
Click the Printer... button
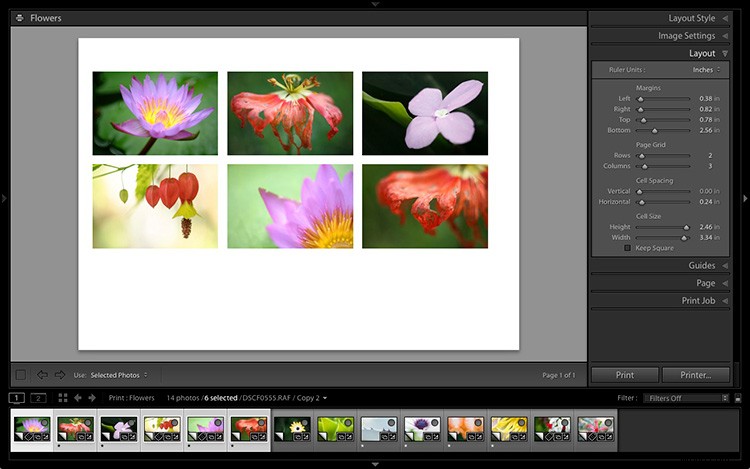tap(696, 375)
